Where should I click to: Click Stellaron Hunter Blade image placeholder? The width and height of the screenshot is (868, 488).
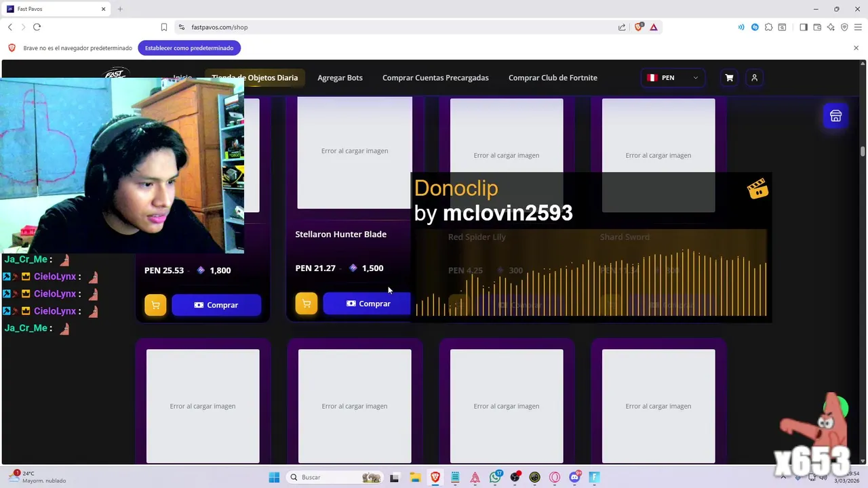pyautogui.click(x=355, y=152)
